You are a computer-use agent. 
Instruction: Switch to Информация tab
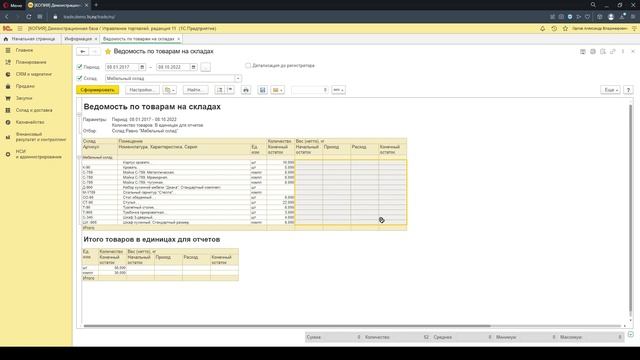coord(78,39)
